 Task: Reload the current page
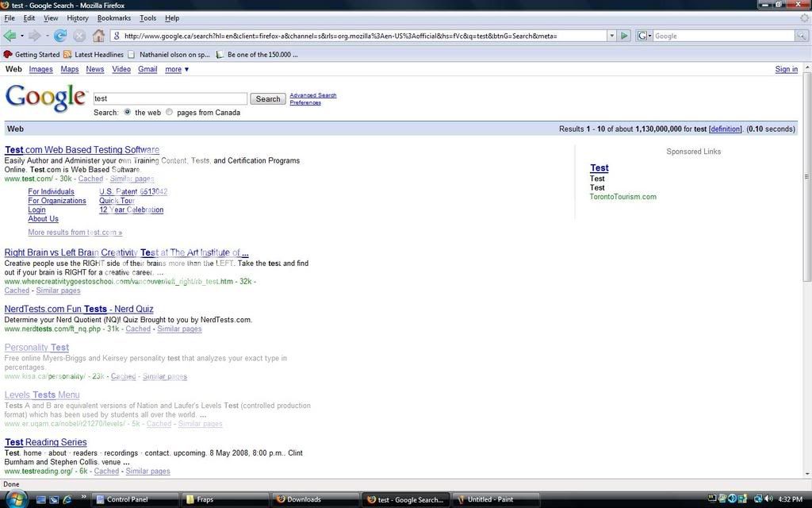(x=60, y=36)
